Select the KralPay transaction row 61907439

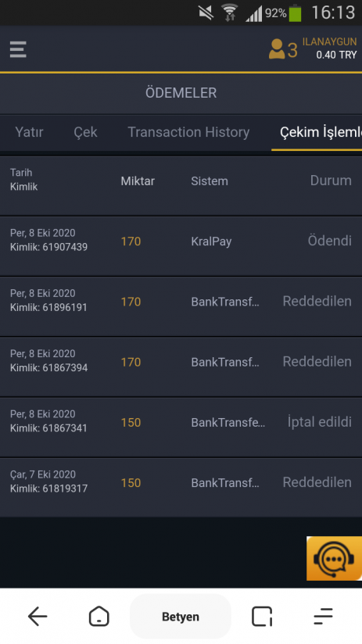[181, 245]
